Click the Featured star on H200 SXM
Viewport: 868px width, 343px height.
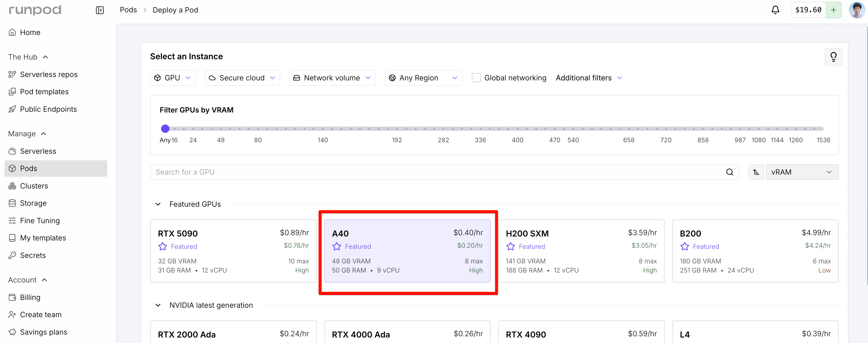pos(510,246)
